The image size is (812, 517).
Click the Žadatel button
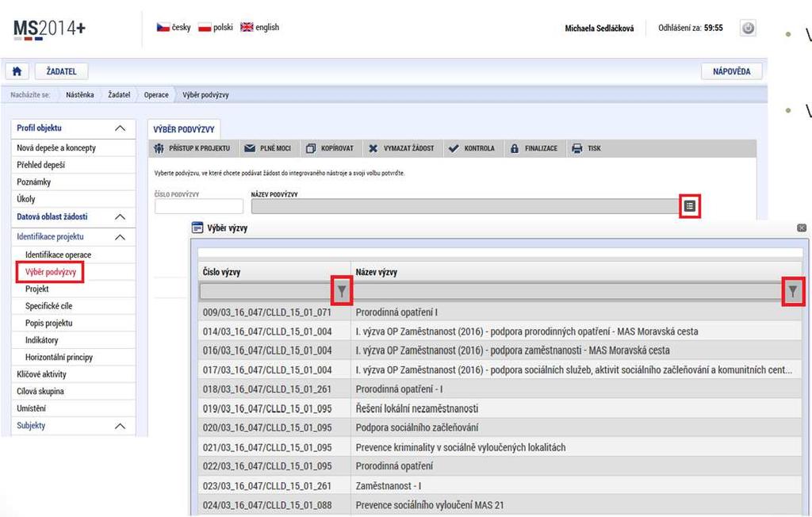pyautogui.click(x=61, y=71)
